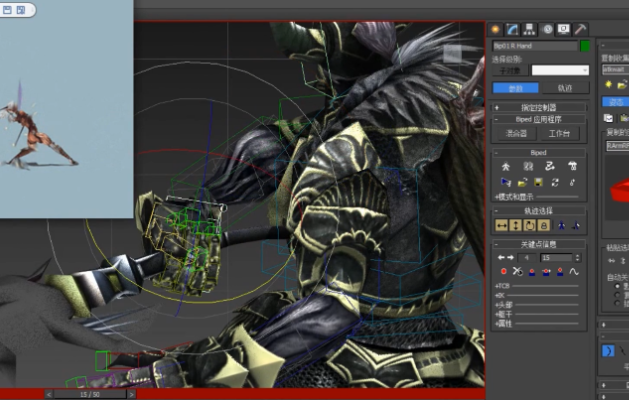This screenshot has height=400, width=629.
Task: Select the Body Horizontal track icon
Action: tap(501, 225)
